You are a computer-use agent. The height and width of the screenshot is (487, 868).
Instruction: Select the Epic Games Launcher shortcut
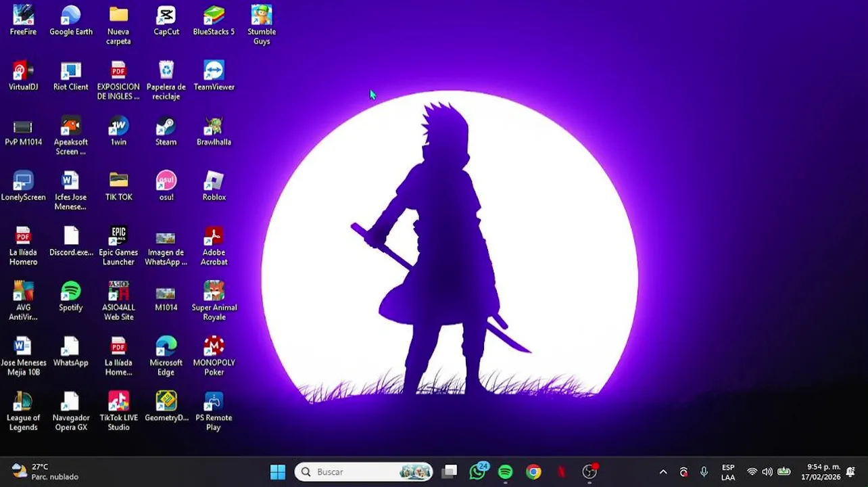118,246
